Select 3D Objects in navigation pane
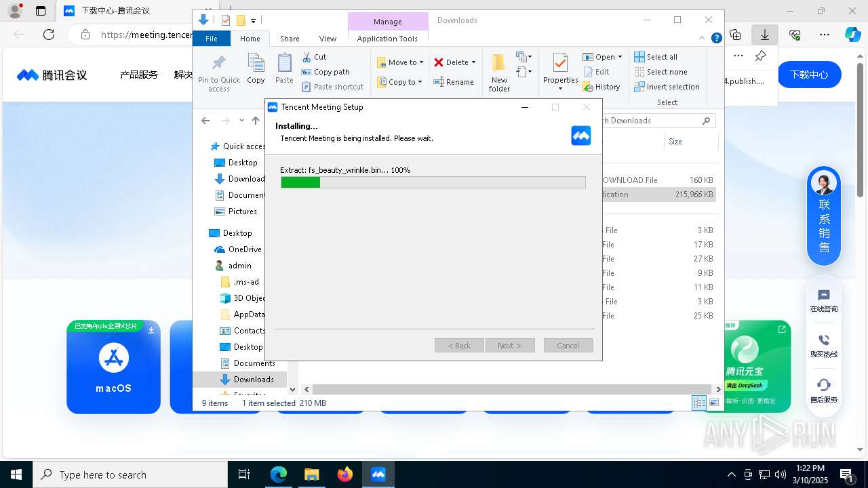 pos(243,298)
